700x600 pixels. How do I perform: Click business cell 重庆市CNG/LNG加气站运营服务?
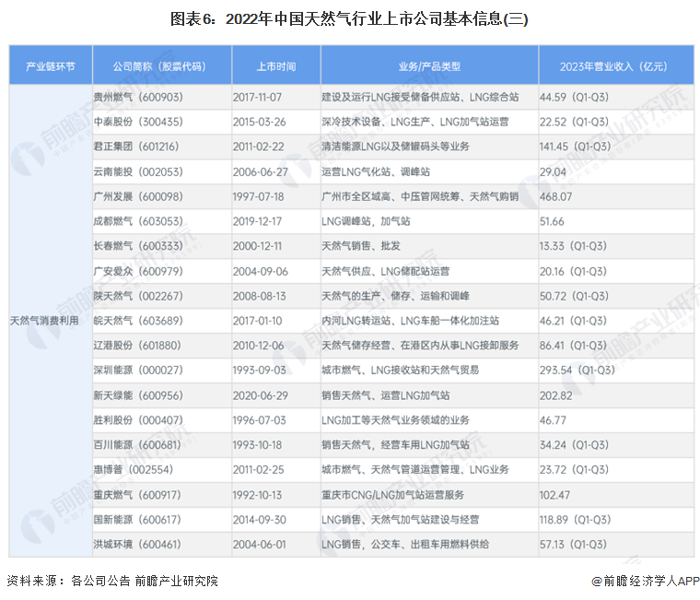[393, 495]
